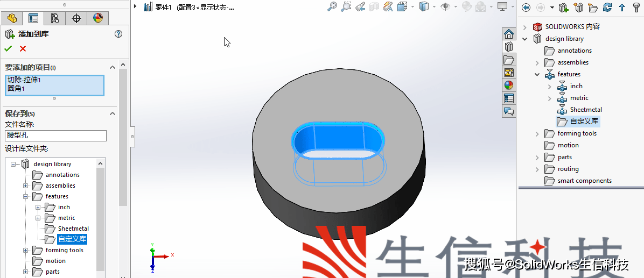Click the Create New Folder icon in library toolbar

(x=593, y=8)
